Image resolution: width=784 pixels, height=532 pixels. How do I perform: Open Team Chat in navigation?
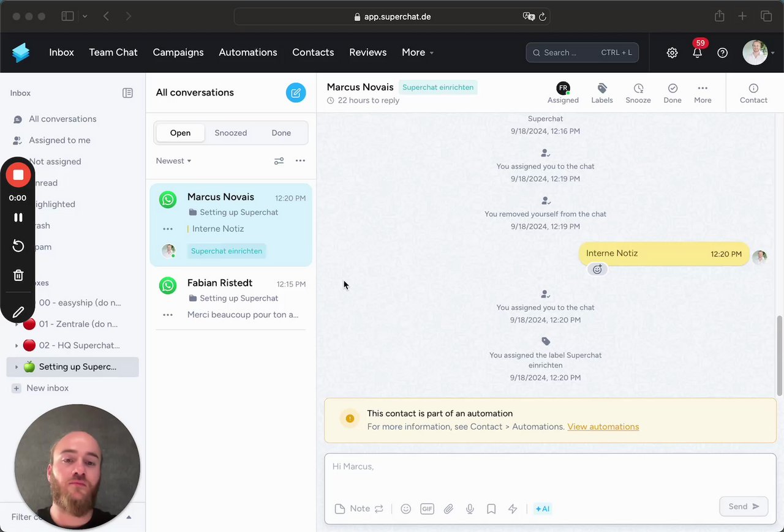[x=113, y=53]
